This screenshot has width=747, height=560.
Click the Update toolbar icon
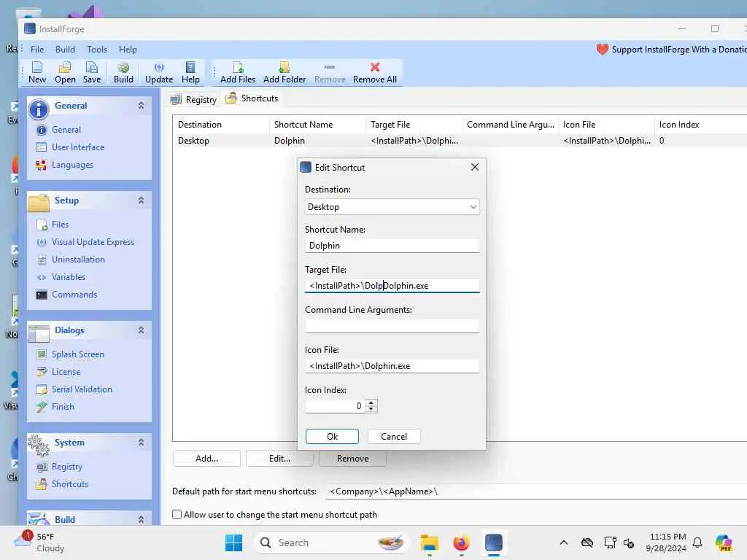coord(159,72)
